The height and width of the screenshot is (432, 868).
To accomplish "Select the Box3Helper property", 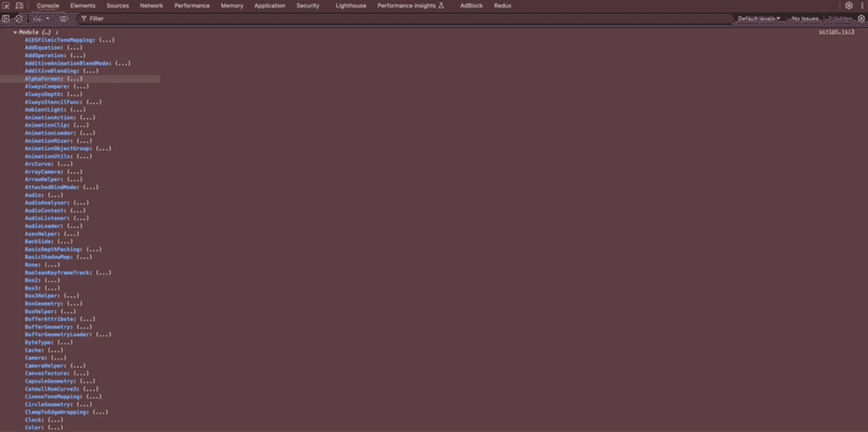I will [x=52, y=296].
